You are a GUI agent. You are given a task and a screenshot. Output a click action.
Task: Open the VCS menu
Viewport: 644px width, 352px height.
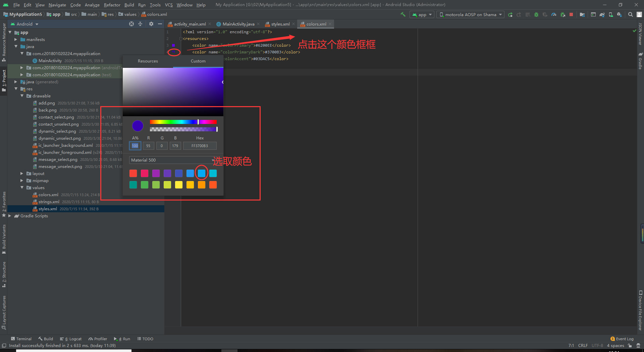(168, 5)
